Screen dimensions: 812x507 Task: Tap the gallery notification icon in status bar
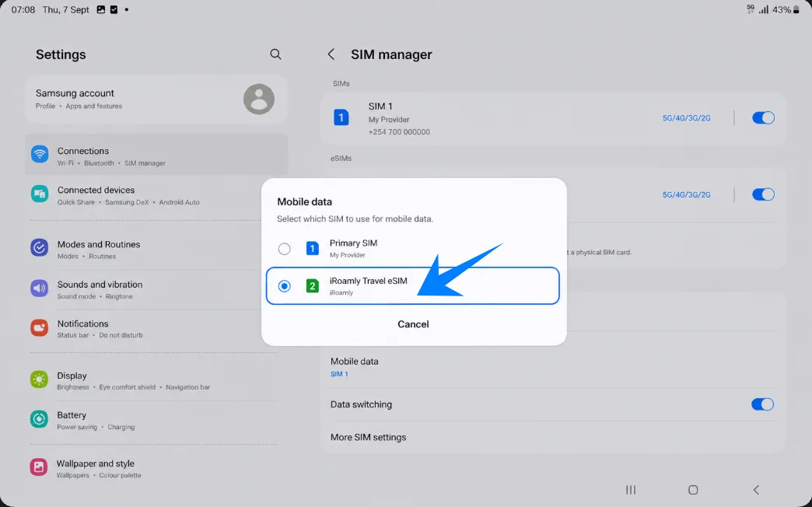pyautogui.click(x=101, y=9)
